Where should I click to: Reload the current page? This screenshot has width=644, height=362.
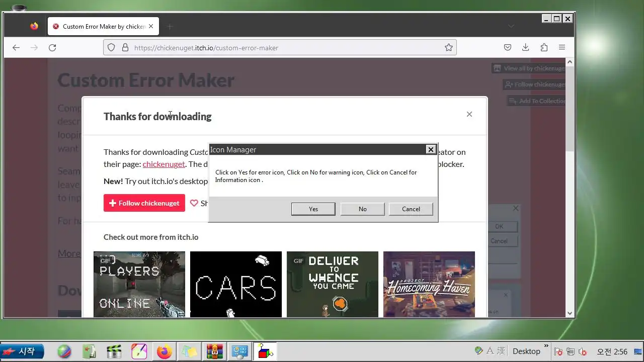(52, 48)
